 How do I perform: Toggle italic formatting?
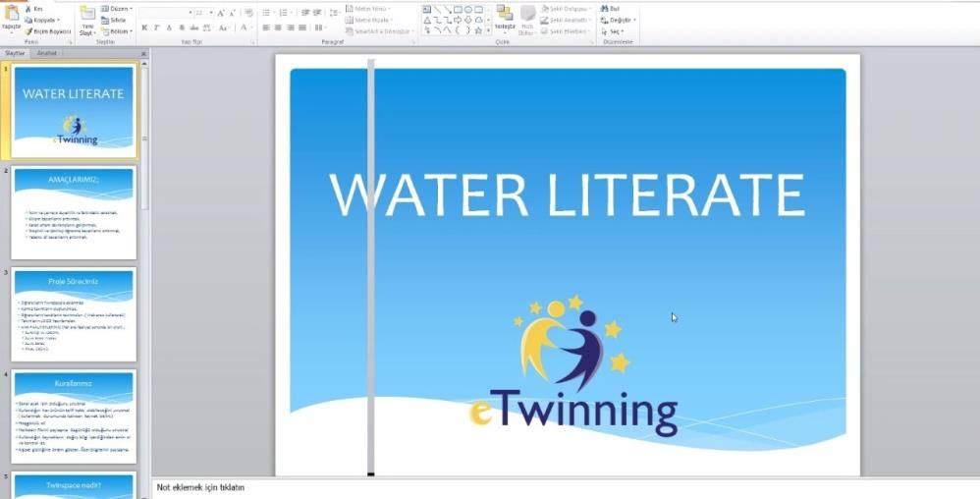[156, 28]
